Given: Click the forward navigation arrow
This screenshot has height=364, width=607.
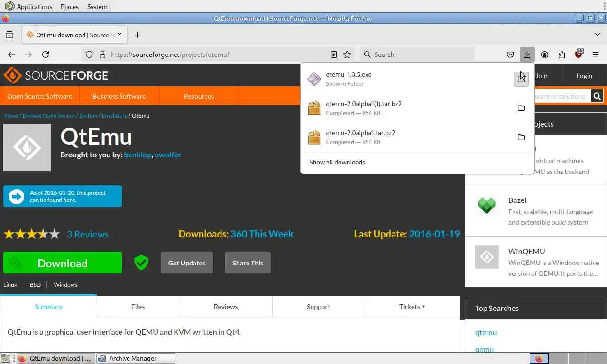Looking at the screenshot, I should pyautogui.click(x=28, y=55).
